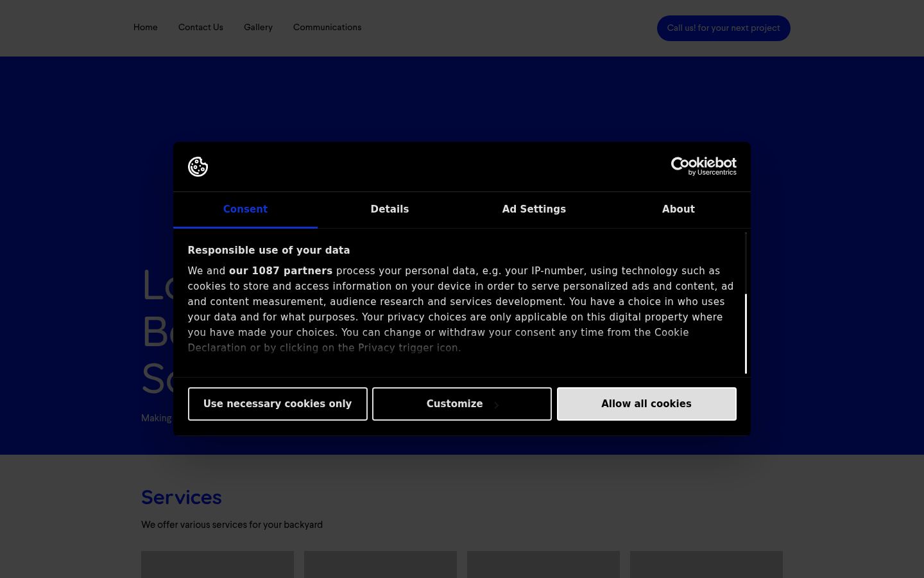Open the Contact Us page link
This screenshot has width=924, height=578.
[x=201, y=27]
